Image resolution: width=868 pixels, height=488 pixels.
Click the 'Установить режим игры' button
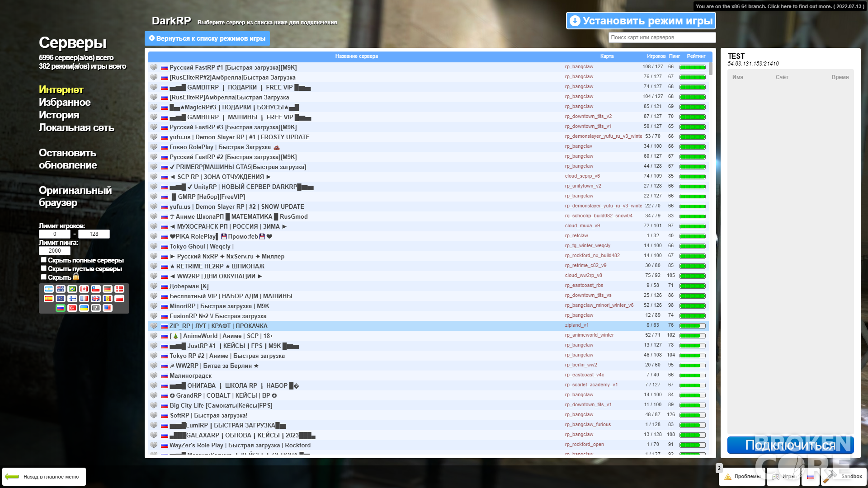coord(641,21)
